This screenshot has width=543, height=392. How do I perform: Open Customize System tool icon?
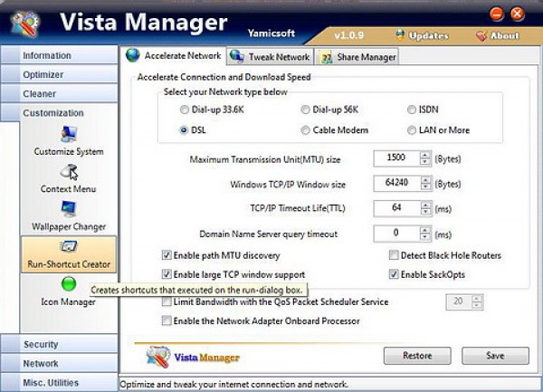point(69,135)
